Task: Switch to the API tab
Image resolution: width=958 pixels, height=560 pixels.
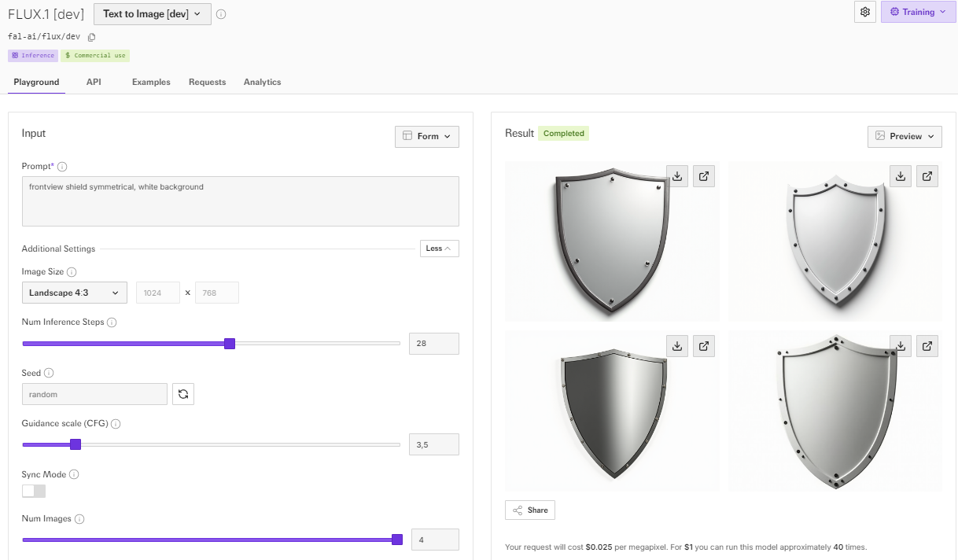Action: (94, 82)
